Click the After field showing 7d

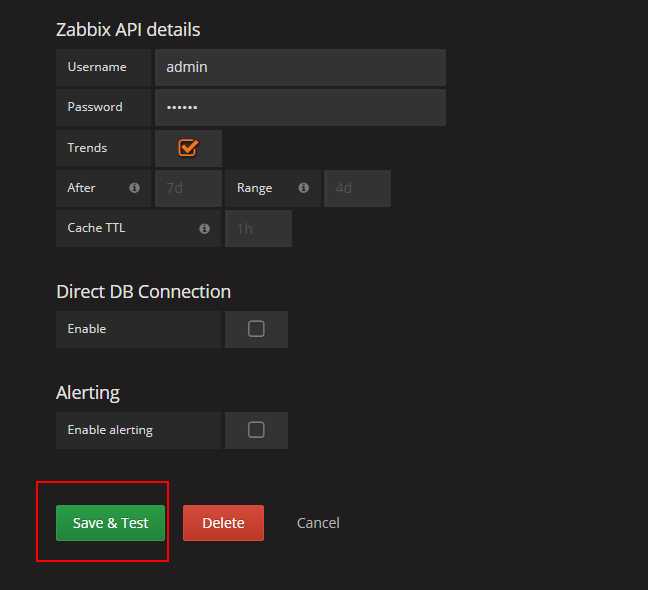click(x=188, y=188)
